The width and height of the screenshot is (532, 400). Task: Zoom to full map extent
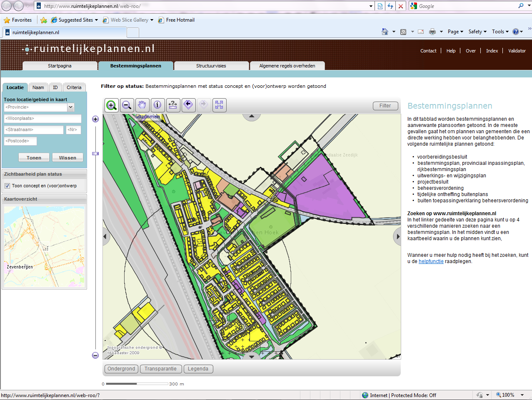(219, 105)
